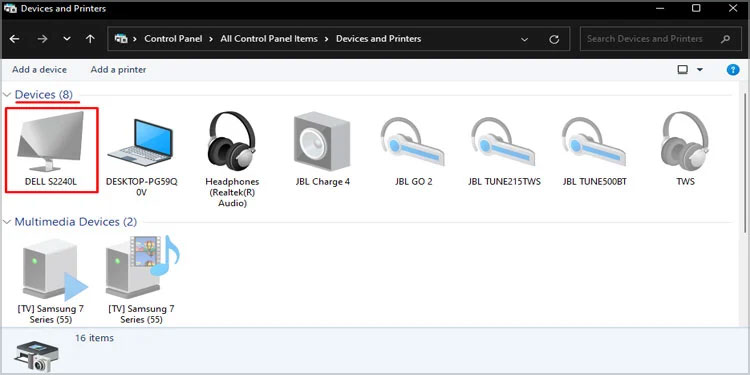Image resolution: width=750 pixels, height=375 pixels.
Task: Click Add a device
Action: tap(39, 70)
